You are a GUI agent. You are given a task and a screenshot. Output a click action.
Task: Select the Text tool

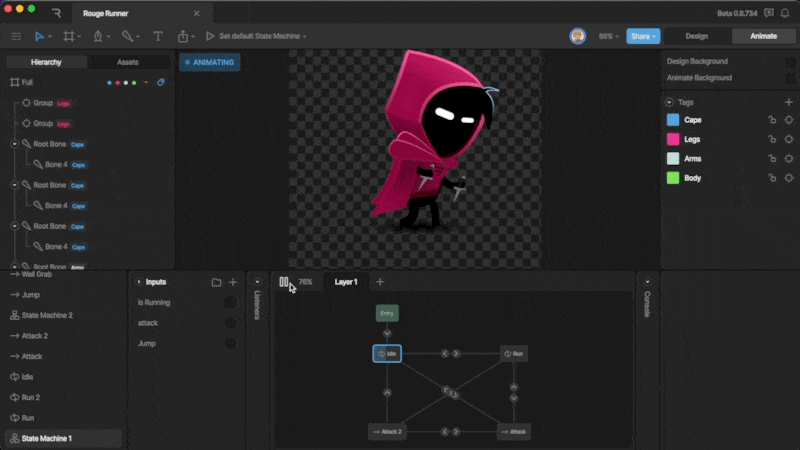157,36
